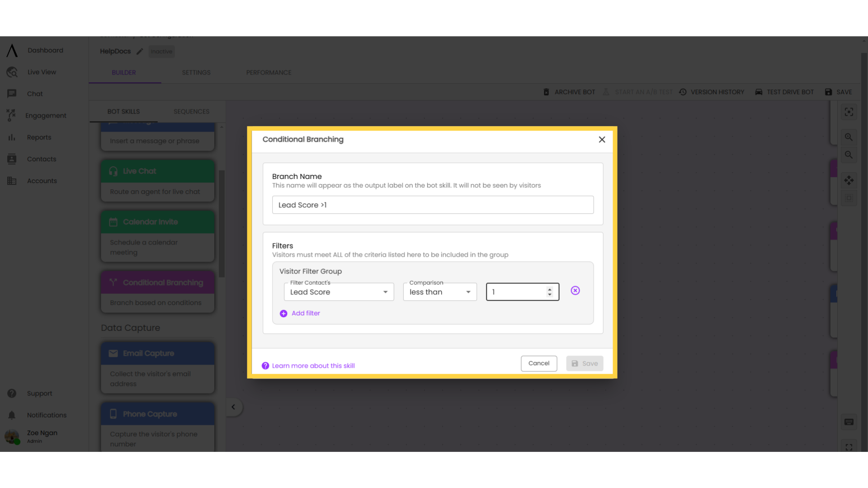
Task: Click Save to confirm conditional branch
Action: tap(585, 363)
